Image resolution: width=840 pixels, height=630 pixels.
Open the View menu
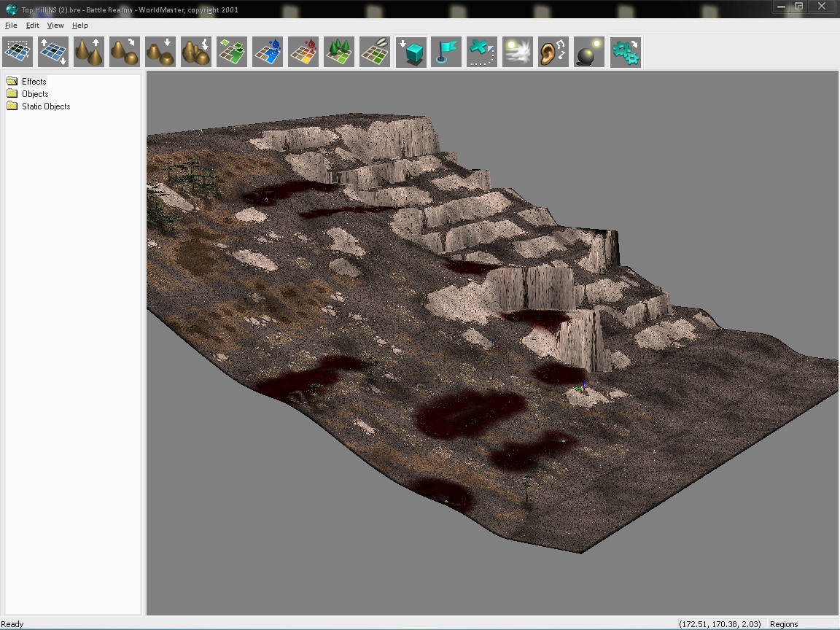(55, 26)
